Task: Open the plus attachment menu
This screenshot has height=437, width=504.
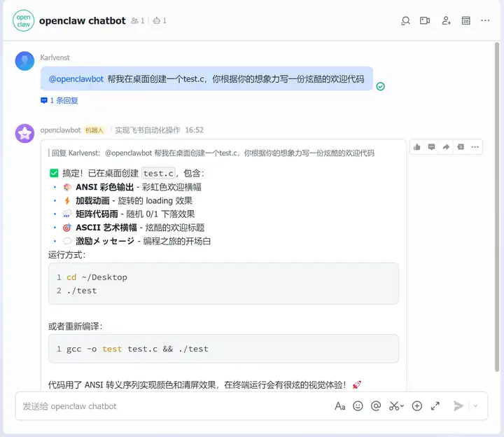Action: tap(417, 406)
